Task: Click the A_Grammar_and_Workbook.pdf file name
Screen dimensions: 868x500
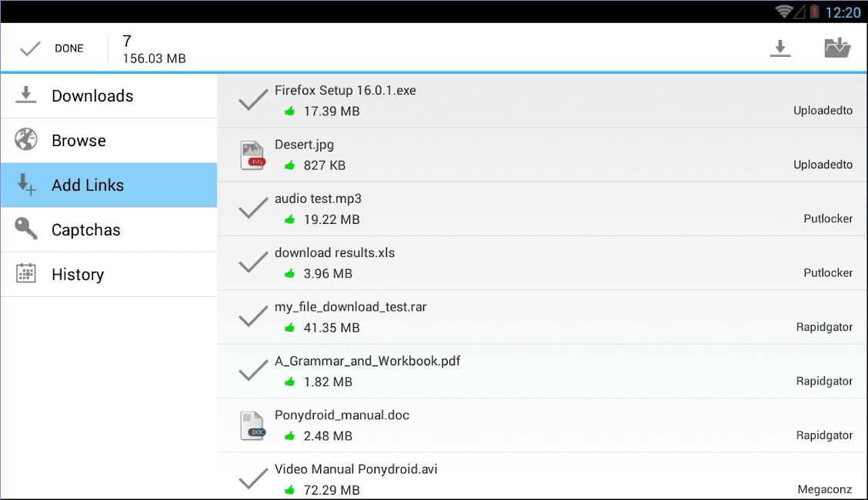Action: 368,362
